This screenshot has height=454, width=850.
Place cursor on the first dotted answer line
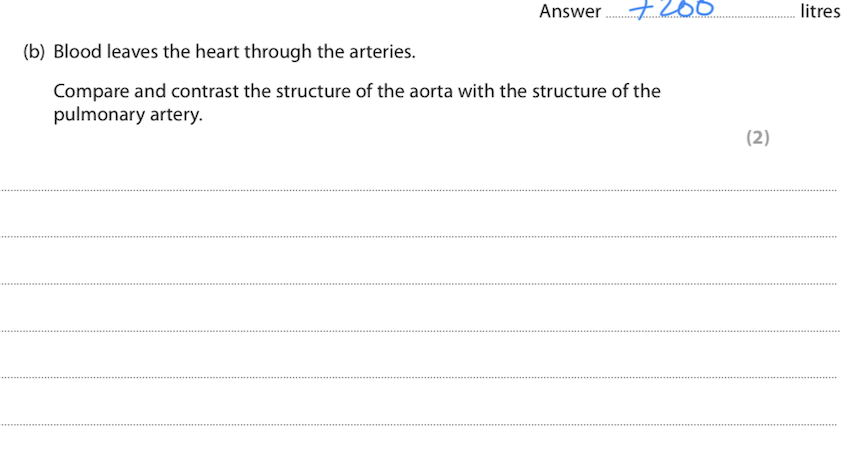(x=420, y=188)
